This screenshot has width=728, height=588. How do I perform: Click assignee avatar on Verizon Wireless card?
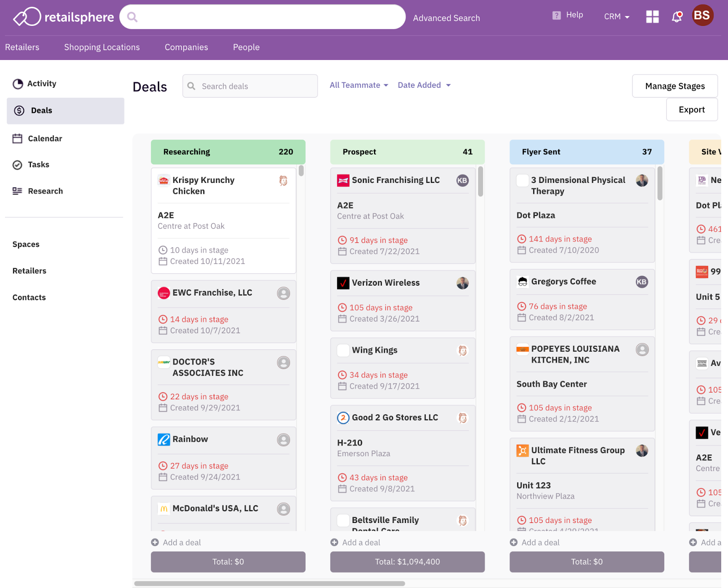(x=462, y=283)
